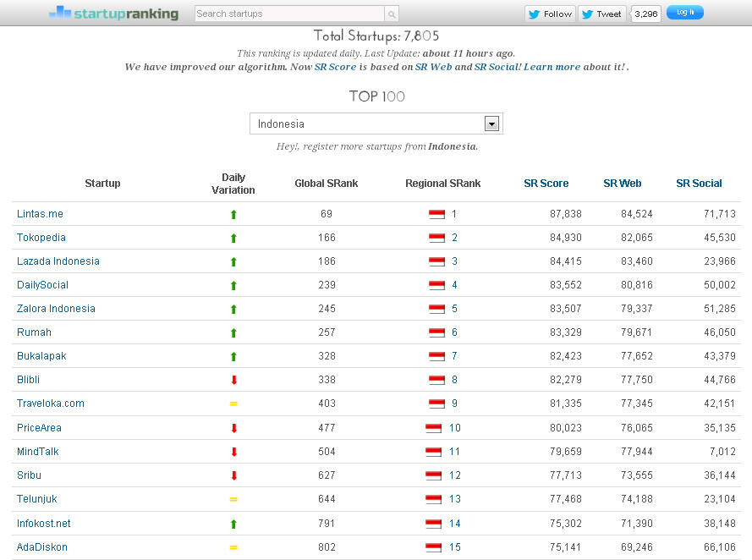Click the Twitter bird icon on the Follow button

[x=534, y=14]
